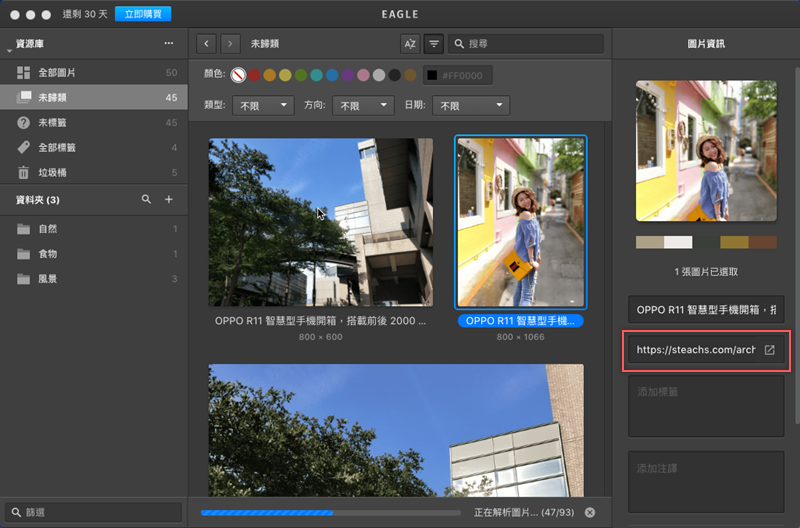Screen dimensions: 800x528
Task: Open the 日期 dropdown
Action: click(471, 105)
